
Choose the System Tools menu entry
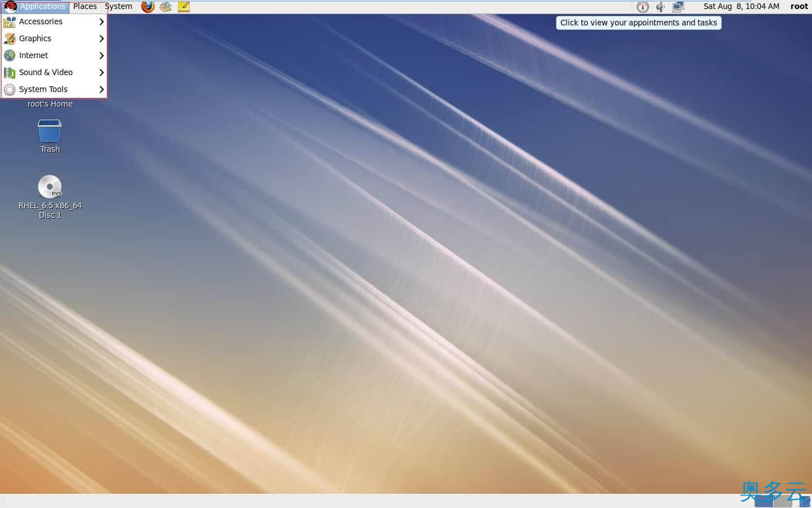[x=54, y=90]
